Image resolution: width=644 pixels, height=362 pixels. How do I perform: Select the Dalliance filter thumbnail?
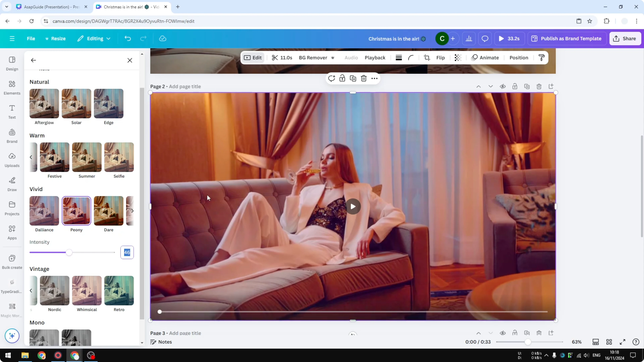pos(44,211)
